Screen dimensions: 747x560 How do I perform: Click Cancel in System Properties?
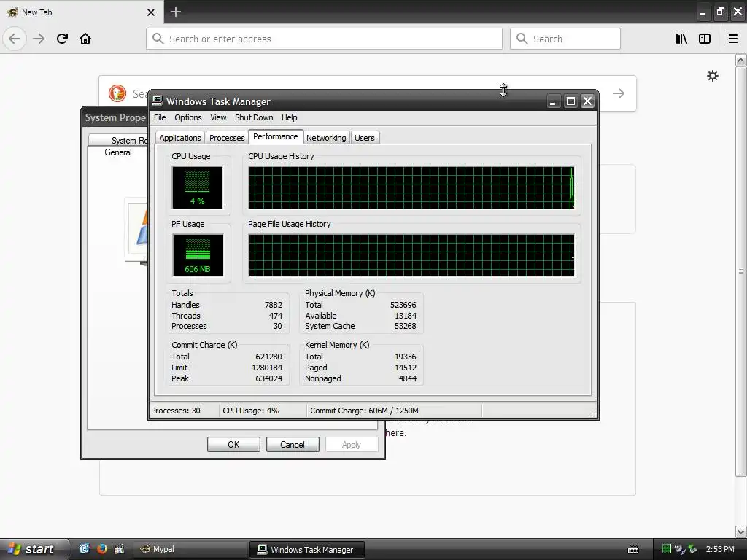(293, 444)
